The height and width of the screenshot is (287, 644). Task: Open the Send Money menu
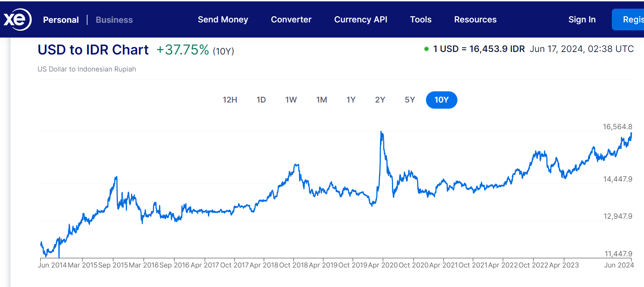click(223, 19)
